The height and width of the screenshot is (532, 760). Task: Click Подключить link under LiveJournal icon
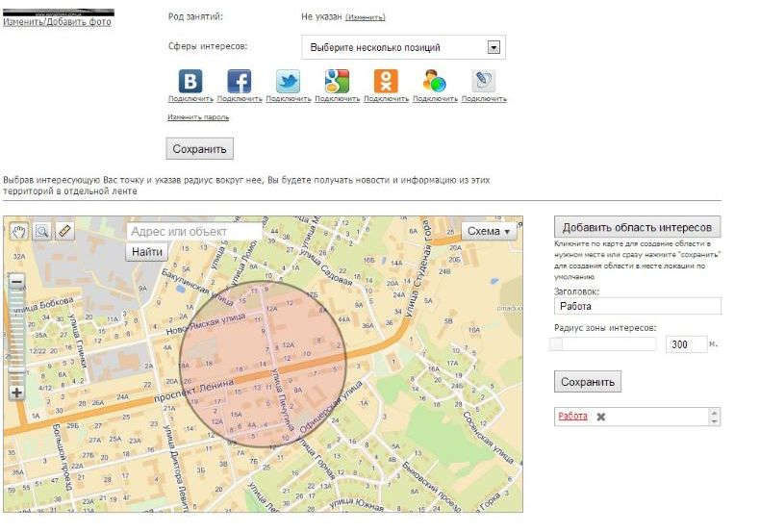[x=484, y=99]
